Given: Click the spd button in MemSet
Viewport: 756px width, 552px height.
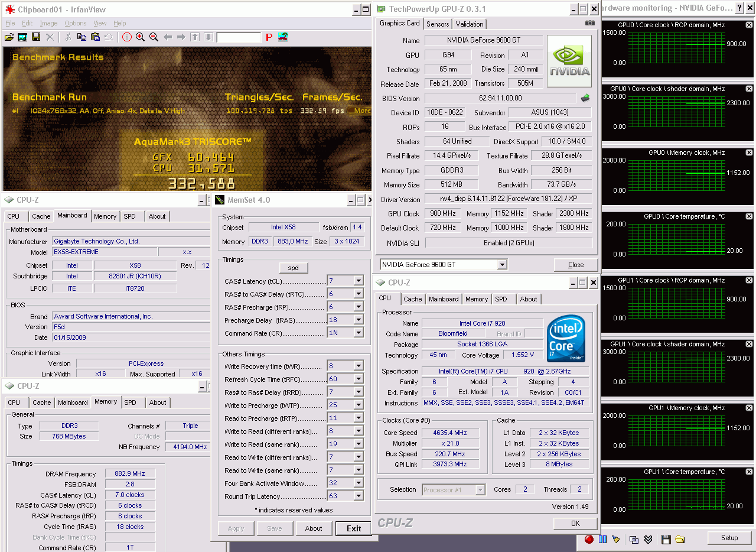Looking at the screenshot, I should coord(294,267).
